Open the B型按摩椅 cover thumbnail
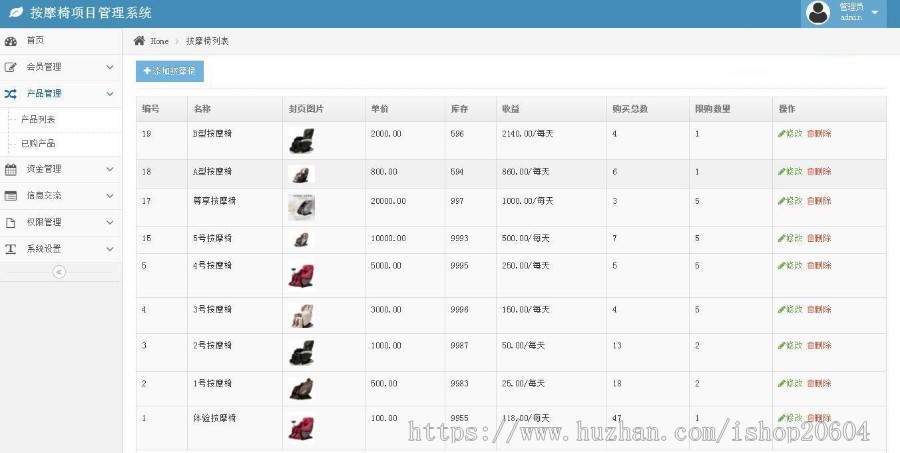This screenshot has width=900, height=453. (301, 141)
